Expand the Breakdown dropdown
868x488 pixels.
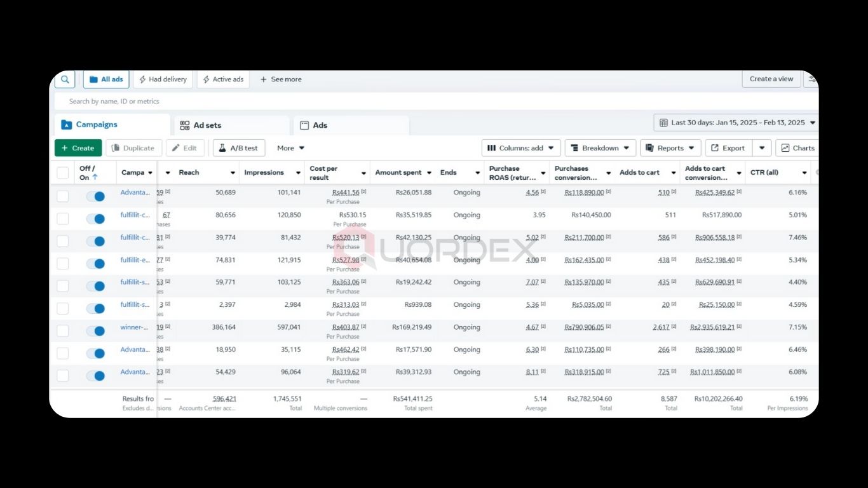(600, 148)
